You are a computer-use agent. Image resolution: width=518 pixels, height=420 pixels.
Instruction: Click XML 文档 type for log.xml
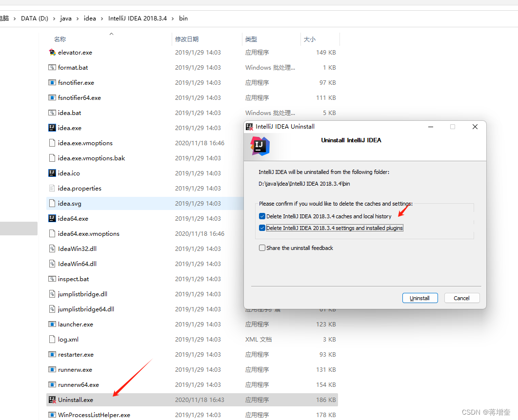pos(259,339)
